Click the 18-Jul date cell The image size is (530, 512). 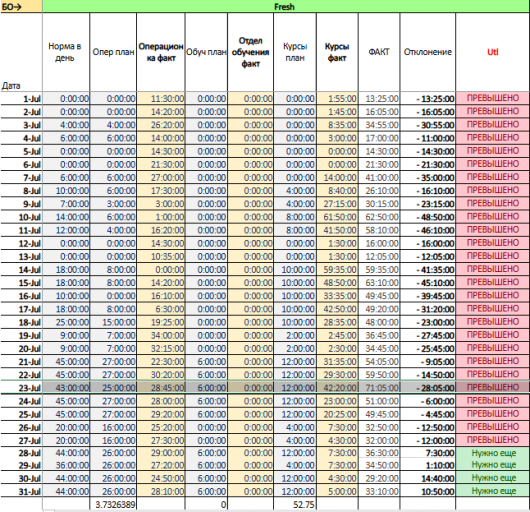click(x=21, y=322)
